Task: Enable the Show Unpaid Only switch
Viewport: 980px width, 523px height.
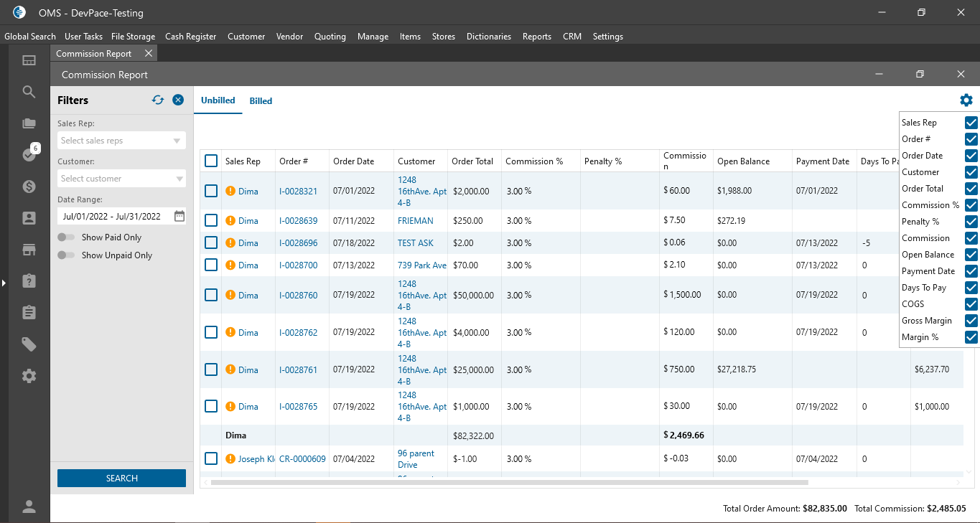Action: [x=67, y=255]
